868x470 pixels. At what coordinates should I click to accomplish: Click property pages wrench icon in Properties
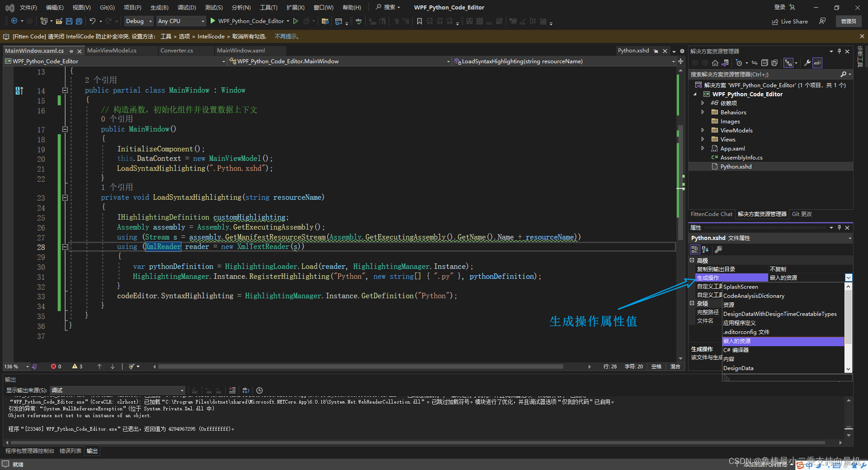point(718,249)
